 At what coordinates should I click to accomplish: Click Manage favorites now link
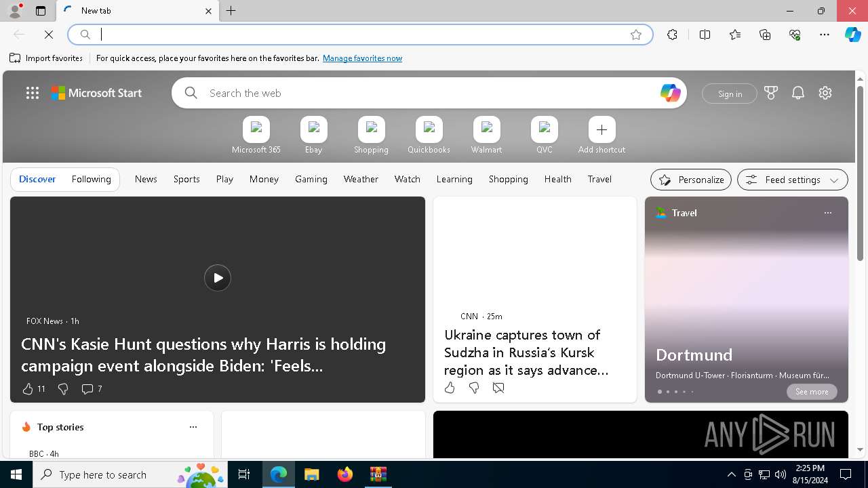362,58
